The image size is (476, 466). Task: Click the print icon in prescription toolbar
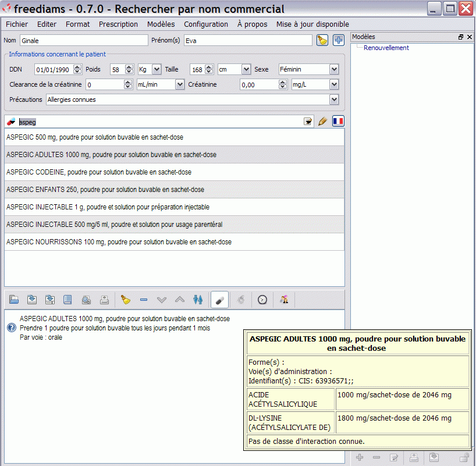click(104, 300)
